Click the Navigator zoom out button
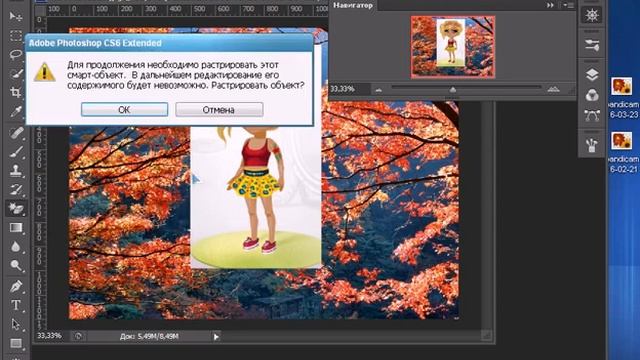The image size is (640, 360). point(379,90)
